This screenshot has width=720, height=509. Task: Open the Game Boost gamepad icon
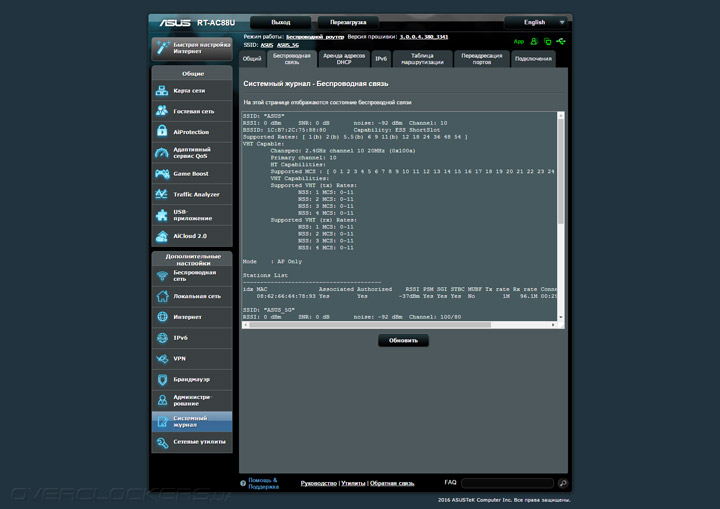(x=163, y=174)
